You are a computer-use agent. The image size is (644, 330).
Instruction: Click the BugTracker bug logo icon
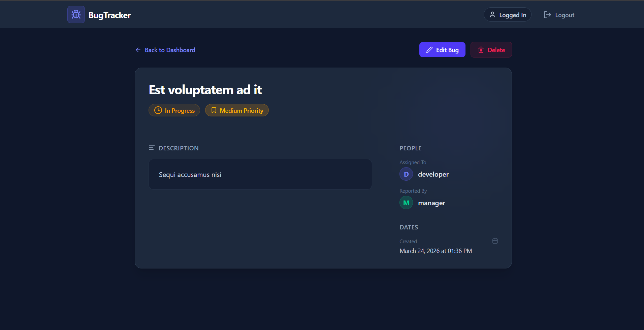click(76, 14)
